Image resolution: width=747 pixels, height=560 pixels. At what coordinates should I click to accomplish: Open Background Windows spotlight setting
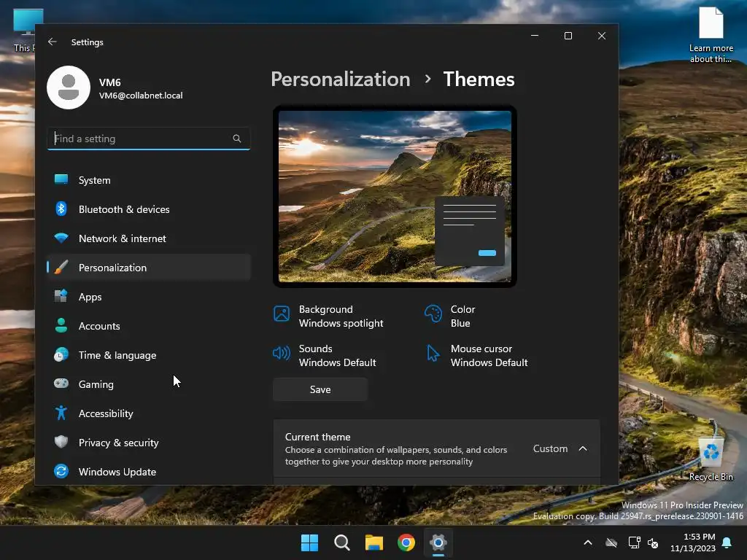[329, 316]
